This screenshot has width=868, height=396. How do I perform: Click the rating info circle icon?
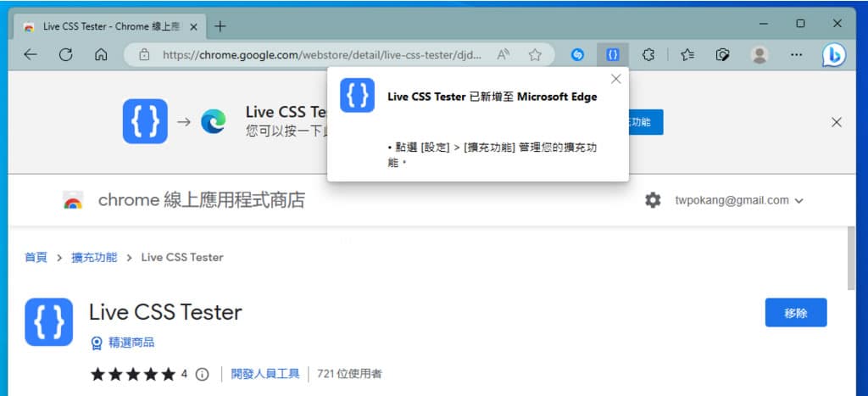click(x=202, y=375)
